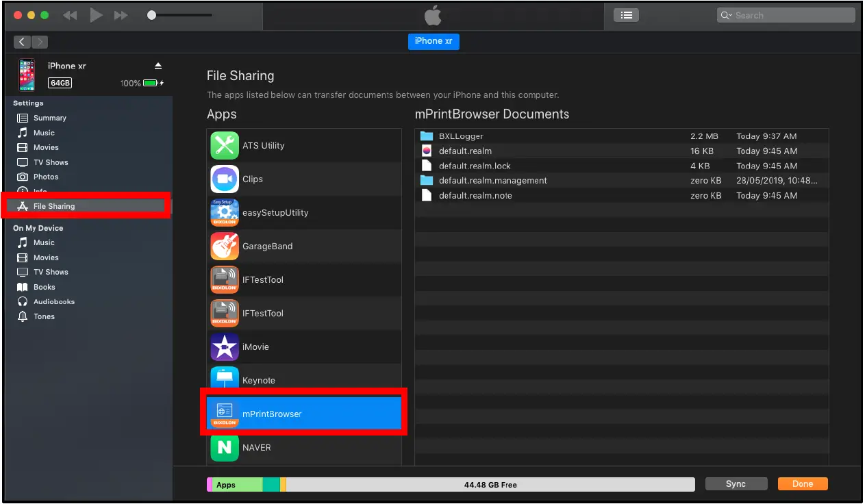Image resolution: width=867 pixels, height=504 pixels.
Task: Select the BXLLogger file in mPrintBrowser Documents
Action: [x=459, y=136]
